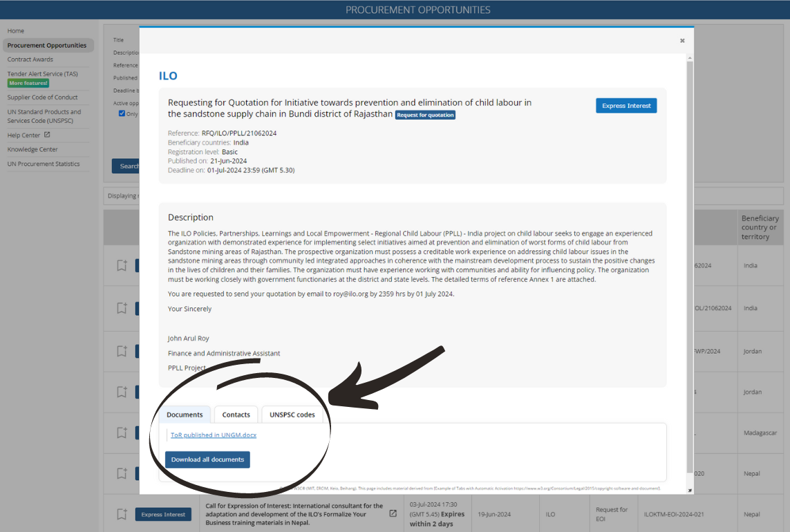Screen dimensions: 790x532
Task: Close the ILO notice dialog
Action: [x=682, y=41]
